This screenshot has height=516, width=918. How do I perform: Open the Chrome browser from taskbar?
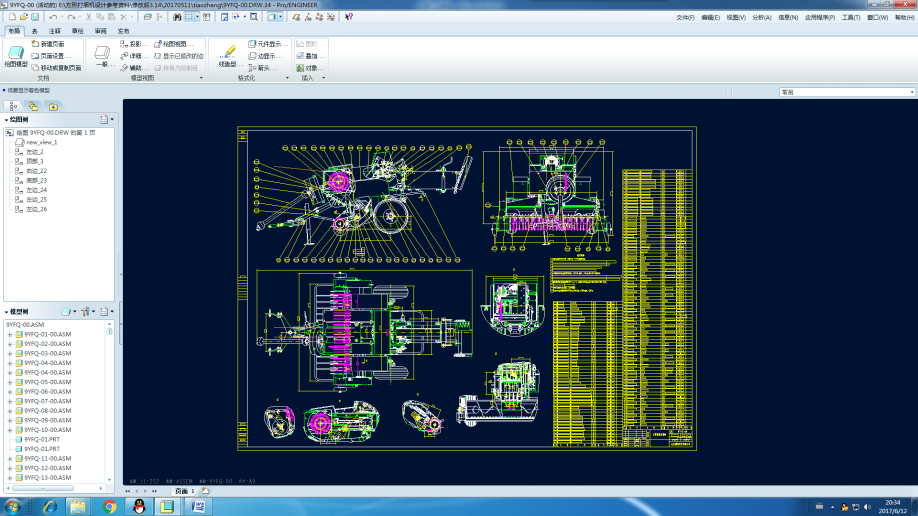click(109, 506)
